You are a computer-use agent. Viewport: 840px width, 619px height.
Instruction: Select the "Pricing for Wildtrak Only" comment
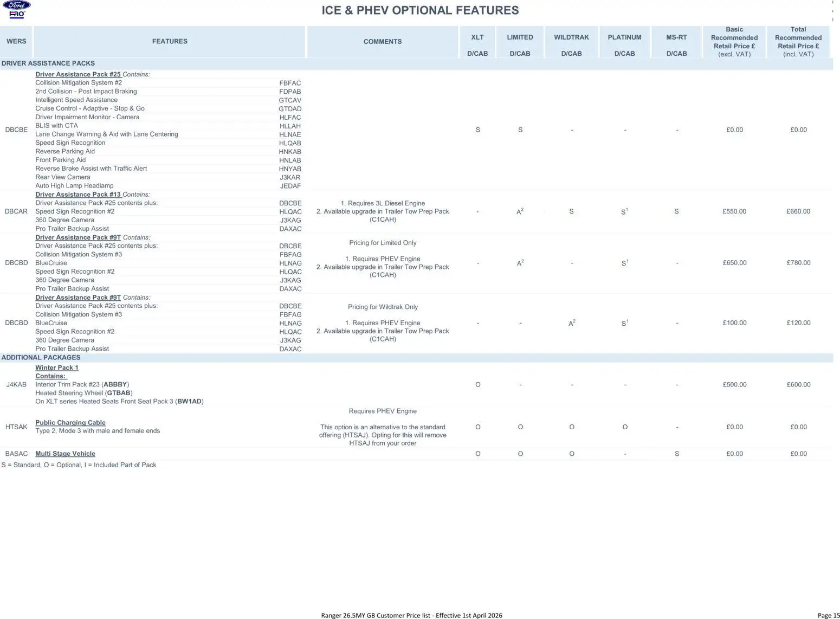(383, 307)
